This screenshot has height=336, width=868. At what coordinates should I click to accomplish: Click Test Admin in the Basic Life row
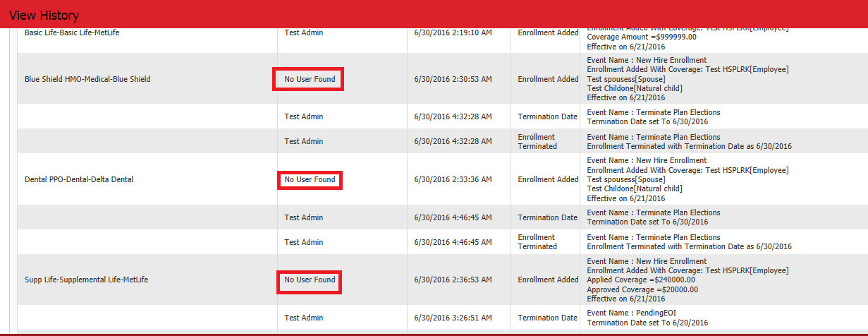tap(303, 32)
